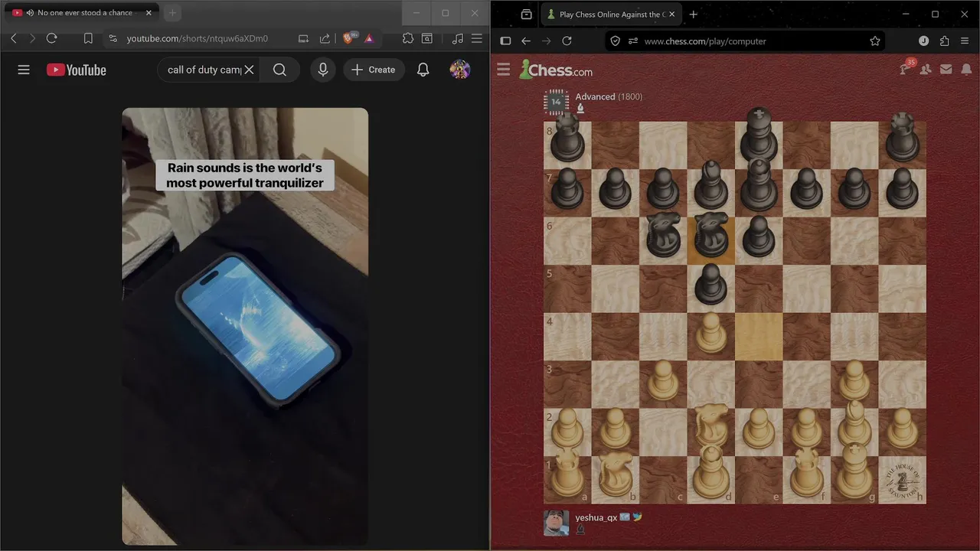Open new tab in Firefox window
The width and height of the screenshot is (980, 551).
pos(694,15)
